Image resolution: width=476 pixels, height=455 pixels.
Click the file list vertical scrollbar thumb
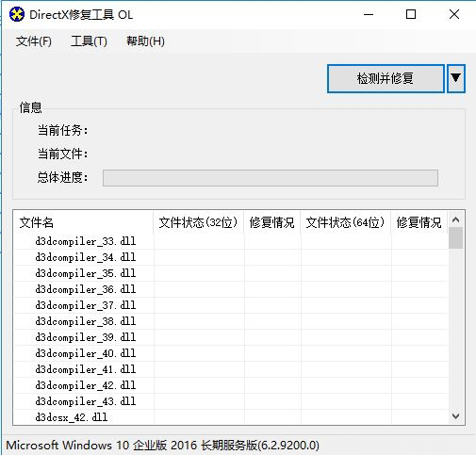coord(455,238)
